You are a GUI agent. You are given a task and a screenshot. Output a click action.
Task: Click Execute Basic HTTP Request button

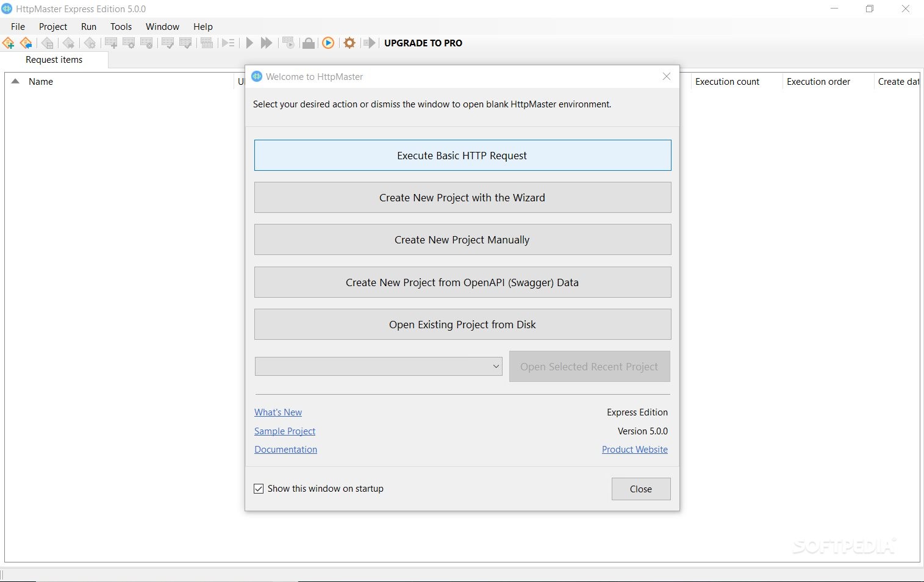pyautogui.click(x=462, y=156)
